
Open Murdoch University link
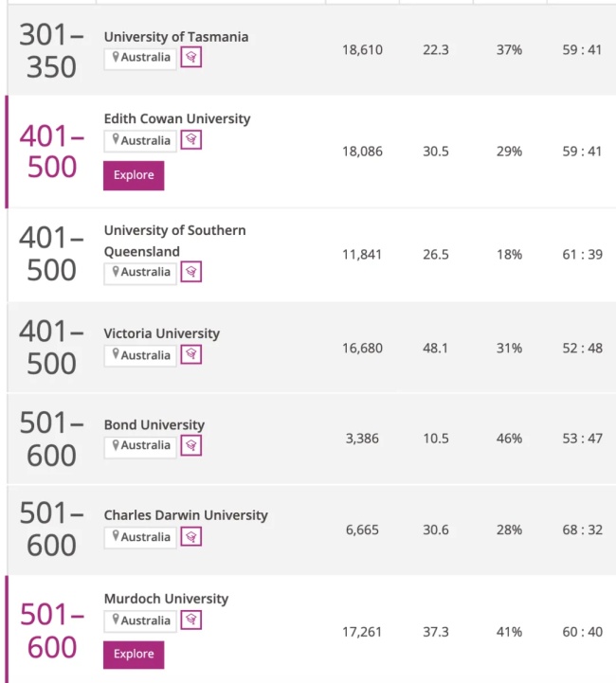[x=166, y=599]
